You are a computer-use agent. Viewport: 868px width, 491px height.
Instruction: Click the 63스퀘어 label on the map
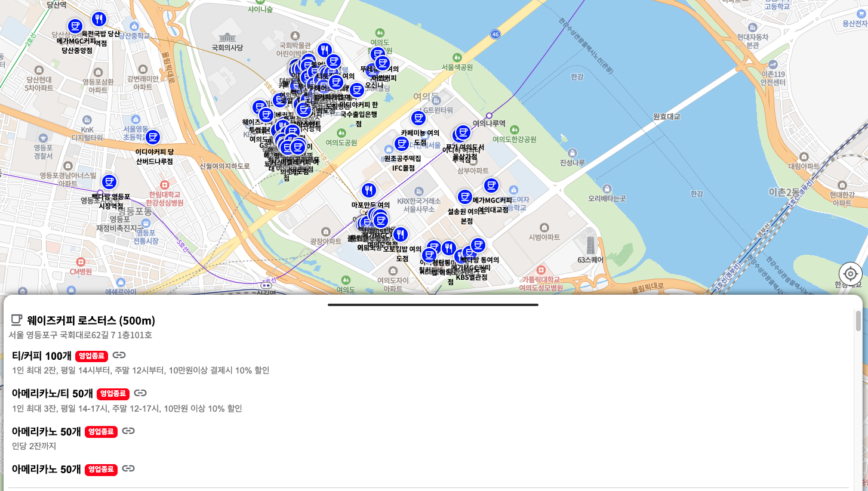point(591,260)
